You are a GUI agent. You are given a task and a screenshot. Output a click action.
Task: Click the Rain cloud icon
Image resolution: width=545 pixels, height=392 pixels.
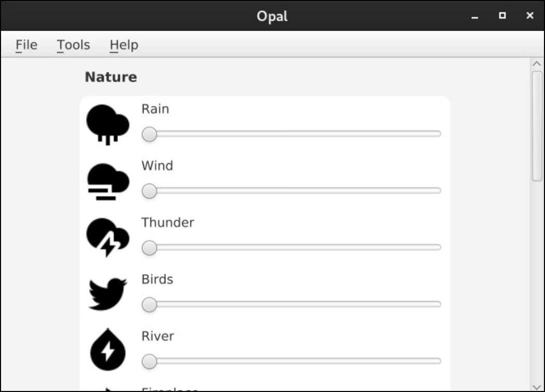108,124
